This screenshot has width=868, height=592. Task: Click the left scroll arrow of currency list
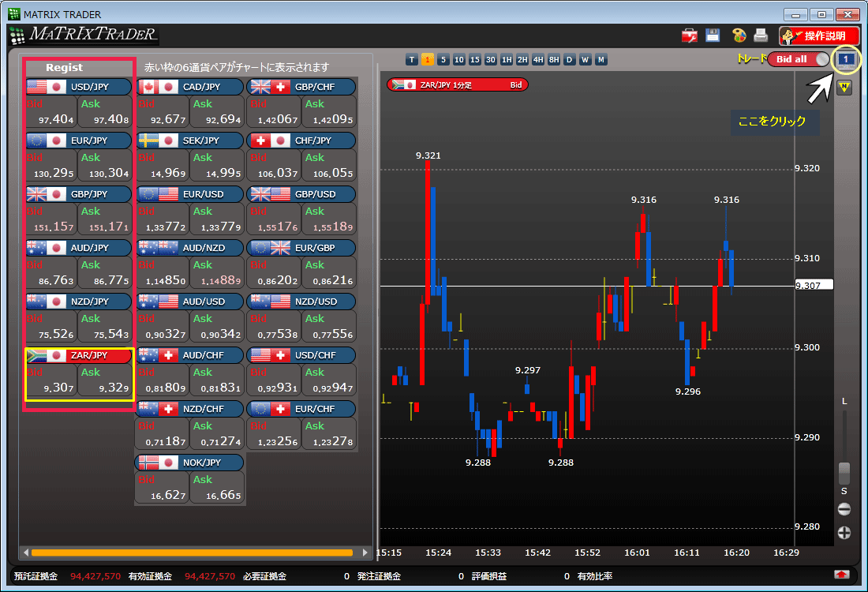[25, 553]
